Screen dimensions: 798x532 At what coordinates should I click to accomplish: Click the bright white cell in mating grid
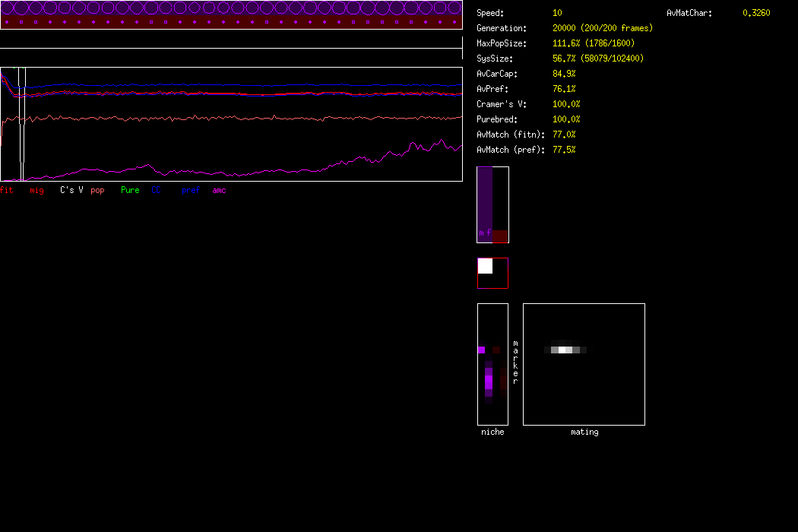coord(564,350)
